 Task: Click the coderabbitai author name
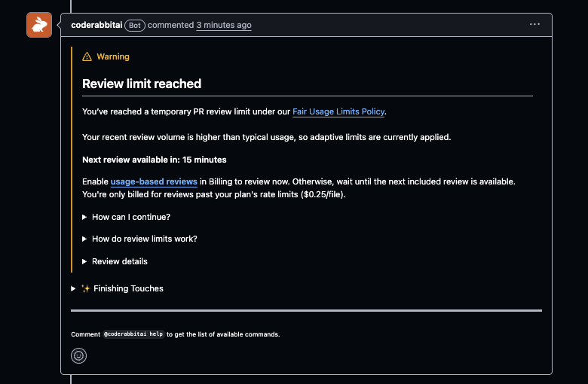pos(96,25)
